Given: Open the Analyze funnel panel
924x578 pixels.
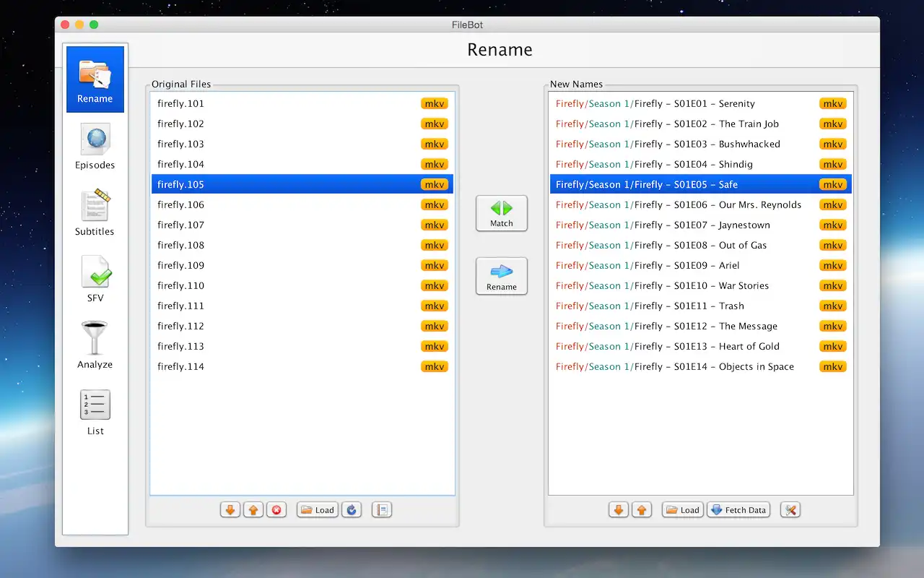Looking at the screenshot, I should pos(95,346).
